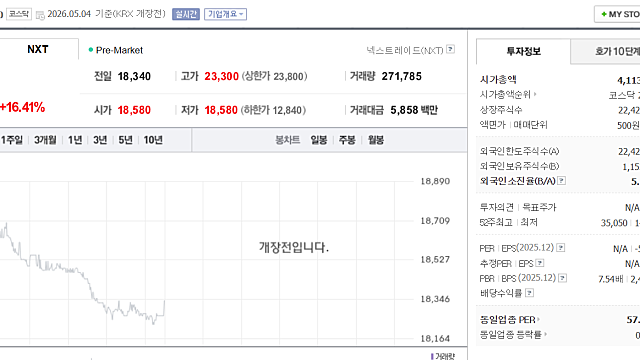Open the PER EPS(2025.12) help icon
This screenshot has width=640, height=360.
click(x=561, y=248)
